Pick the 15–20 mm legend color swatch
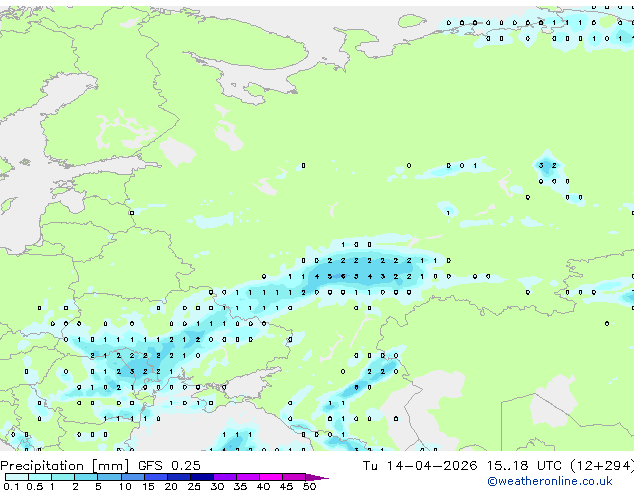The width and height of the screenshot is (634, 490). [156, 477]
